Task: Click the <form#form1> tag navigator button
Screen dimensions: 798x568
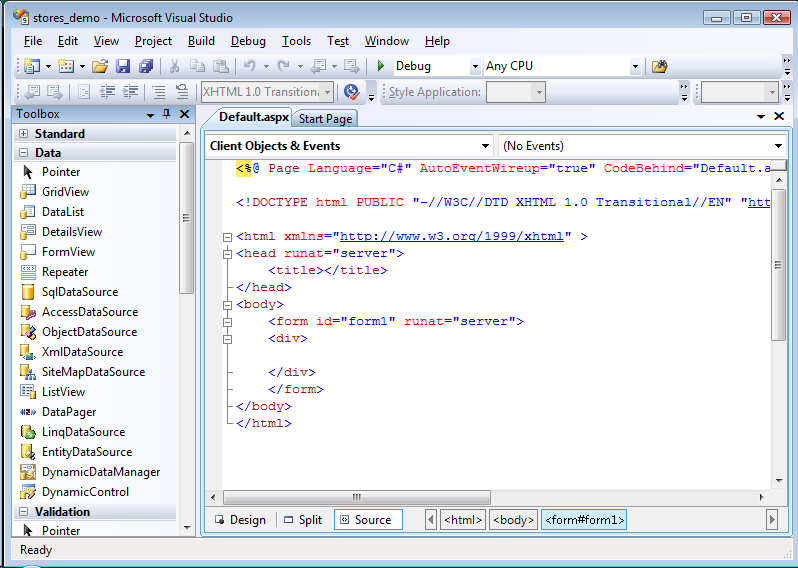Action: click(x=584, y=520)
